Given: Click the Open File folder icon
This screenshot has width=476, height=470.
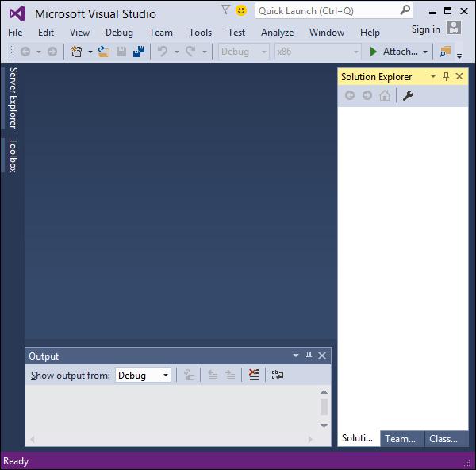Looking at the screenshot, I should [103, 52].
